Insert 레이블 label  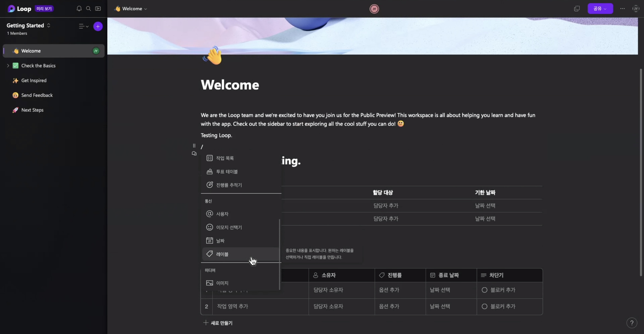click(241, 254)
